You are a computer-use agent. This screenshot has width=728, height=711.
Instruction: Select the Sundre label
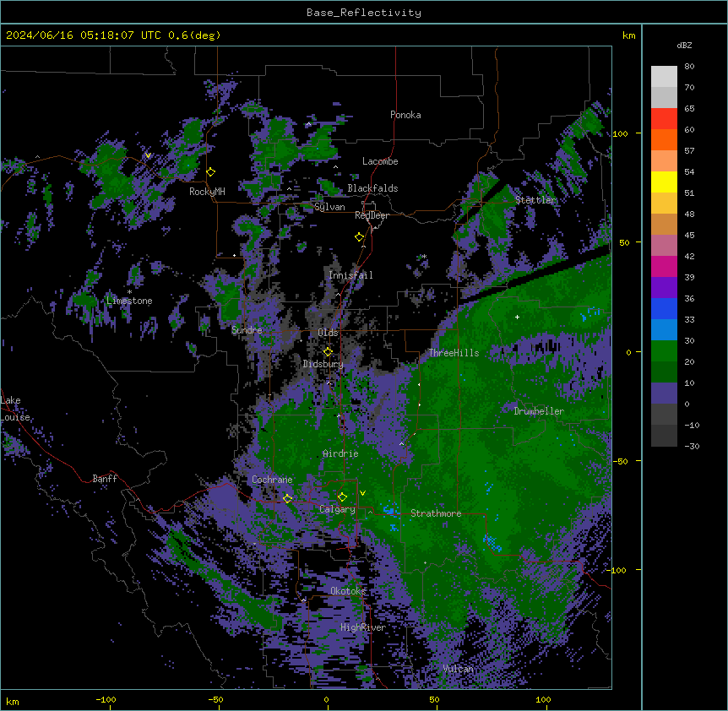[247, 330]
